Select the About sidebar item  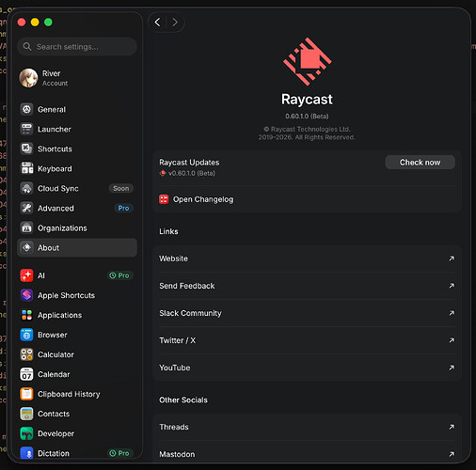click(x=77, y=247)
